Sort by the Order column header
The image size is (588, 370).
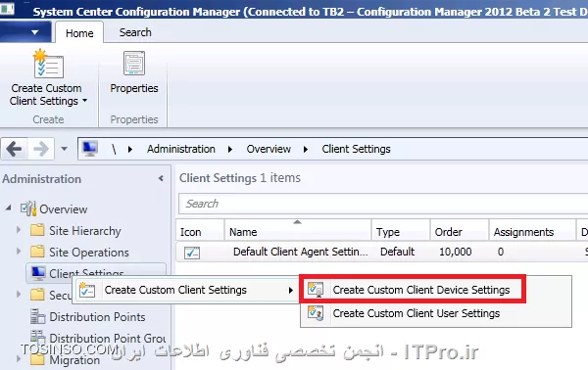[460, 230]
